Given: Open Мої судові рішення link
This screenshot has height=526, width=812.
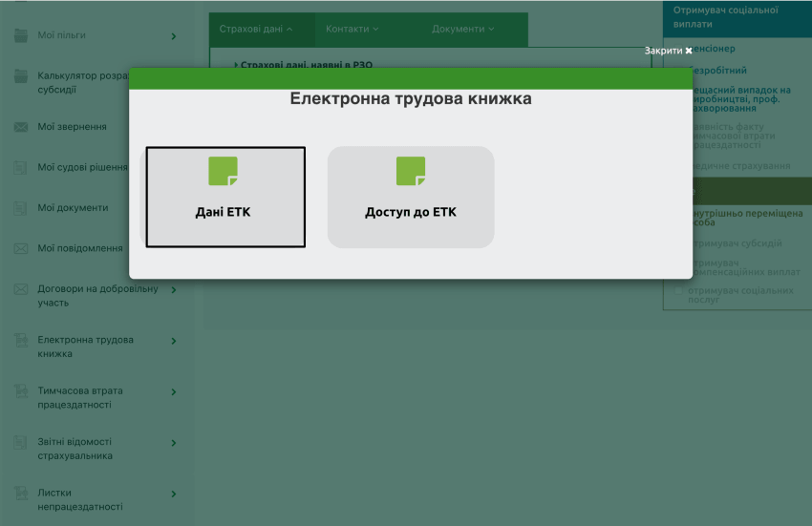Looking at the screenshot, I should 82,167.
